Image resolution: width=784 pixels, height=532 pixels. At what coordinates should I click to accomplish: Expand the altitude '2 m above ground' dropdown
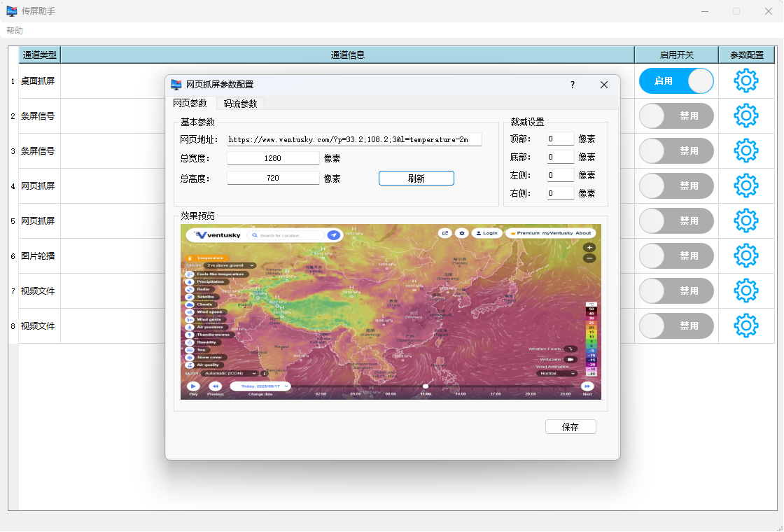click(x=230, y=266)
